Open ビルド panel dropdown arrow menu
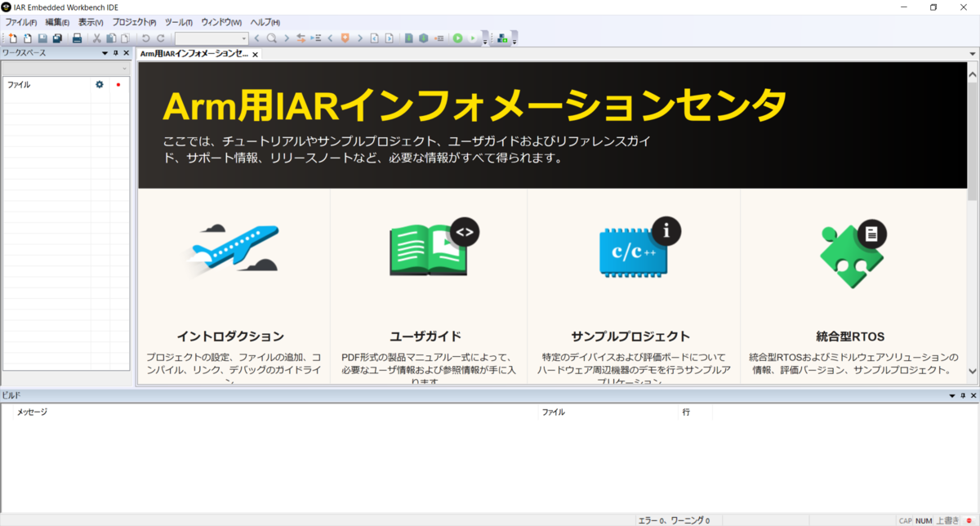The width and height of the screenshot is (980, 526). pos(951,395)
